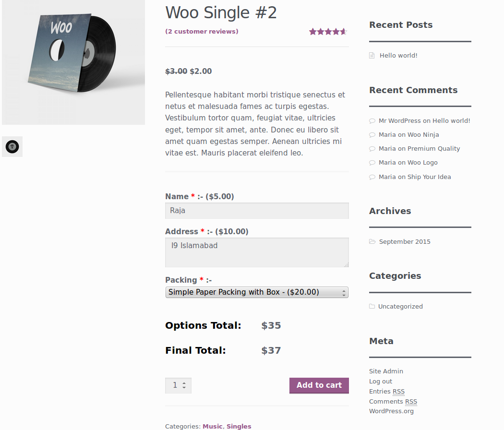504x430 pixels.
Task: Select the small vinyl record thumbnail
Action: point(12,146)
